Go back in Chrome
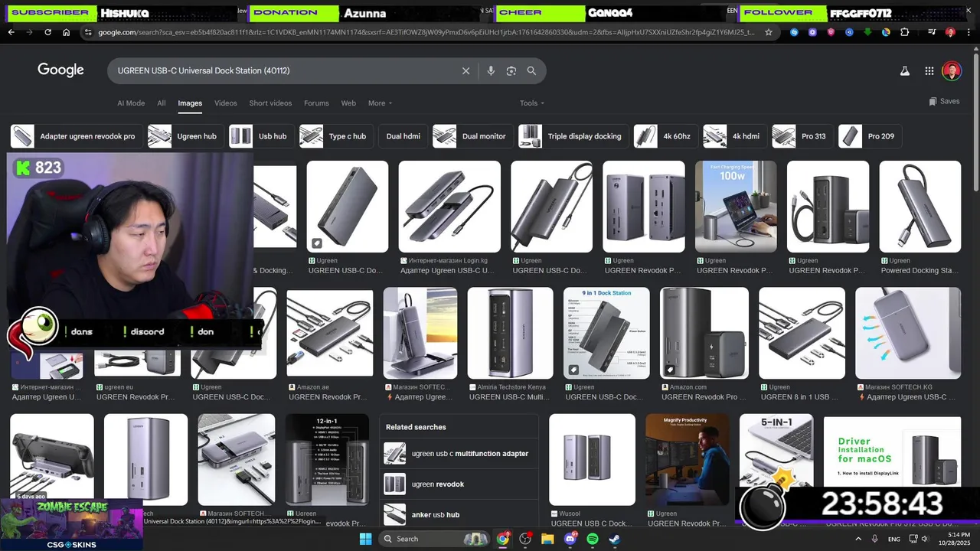Screen dimensions: 980x551 11,32
